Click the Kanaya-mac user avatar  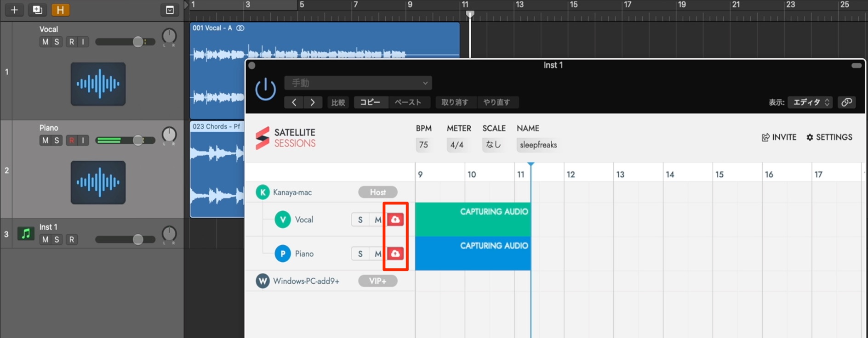point(263,192)
